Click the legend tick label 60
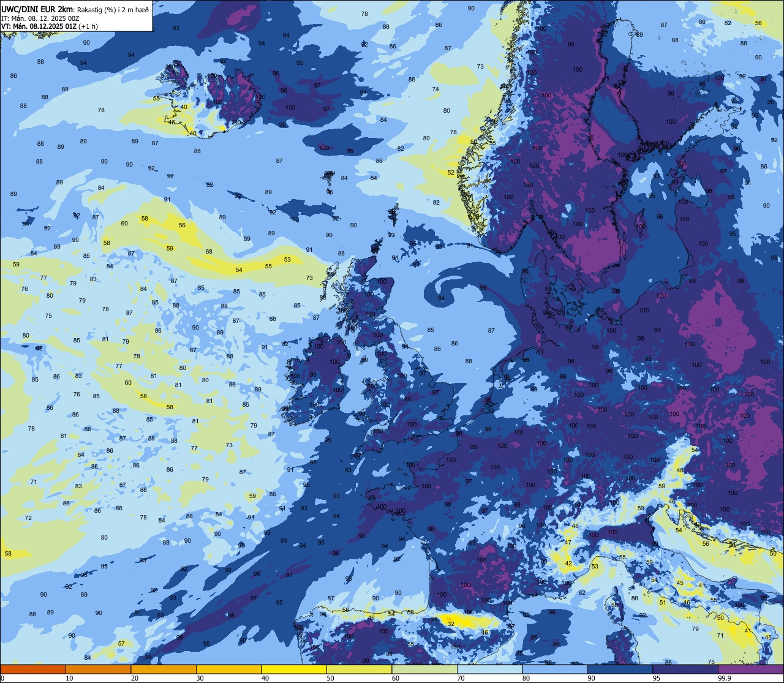This screenshot has height=683, width=784. point(396,678)
